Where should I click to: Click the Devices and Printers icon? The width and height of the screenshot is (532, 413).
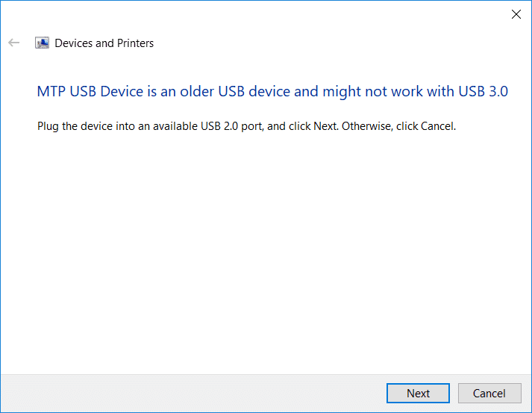pos(43,43)
